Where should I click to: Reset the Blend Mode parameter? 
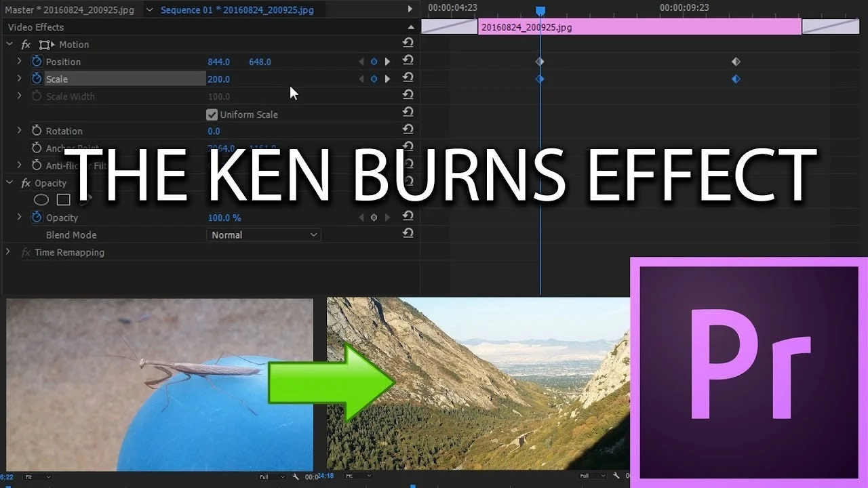[408, 233]
